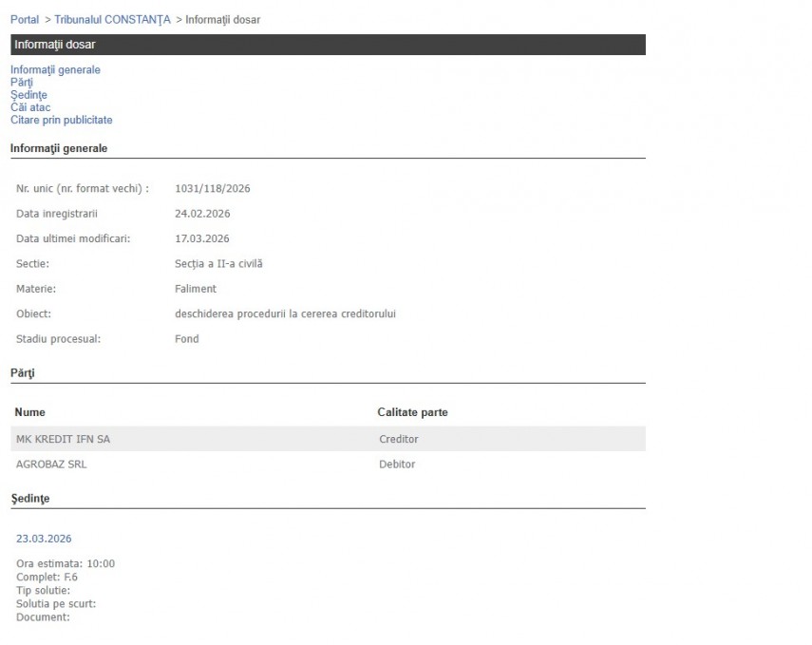Click the 'deschiderea procedurii la cererea creditorului' text
The image size is (812, 645).
(x=285, y=313)
